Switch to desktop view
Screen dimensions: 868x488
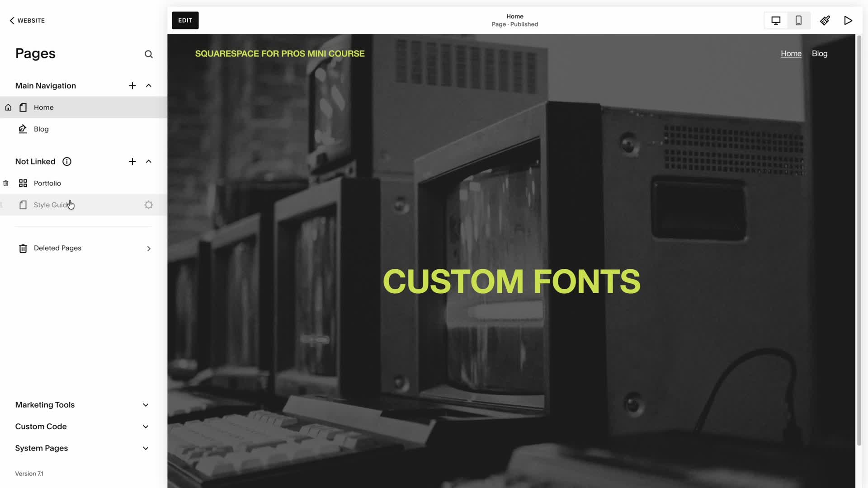[x=776, y=21]
